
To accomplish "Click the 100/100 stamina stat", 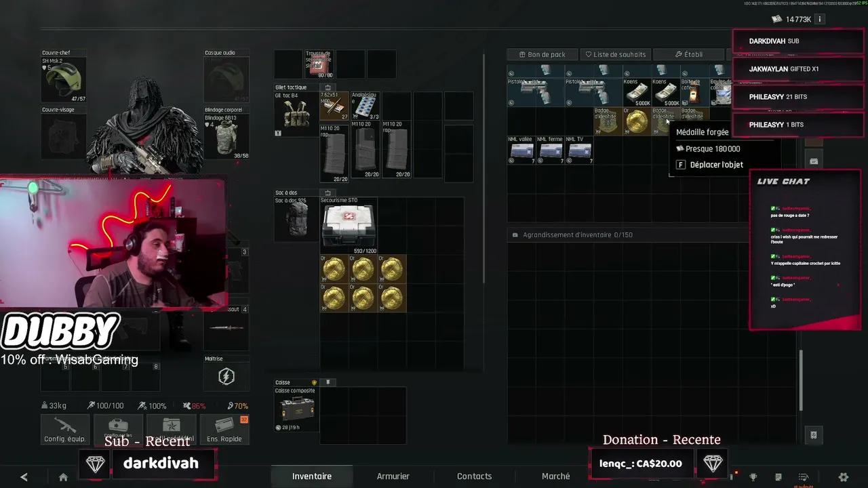I will (x=106, y=406).
